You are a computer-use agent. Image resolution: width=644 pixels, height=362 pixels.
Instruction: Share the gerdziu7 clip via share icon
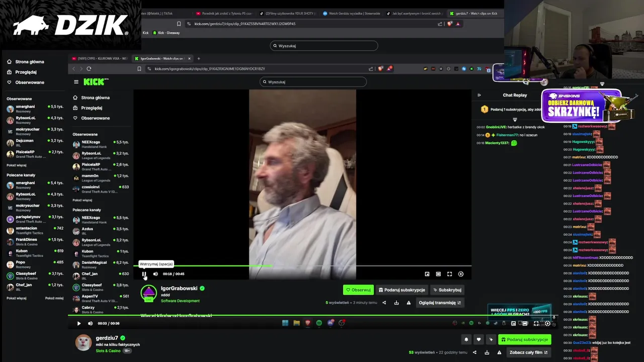pos(474,352)
